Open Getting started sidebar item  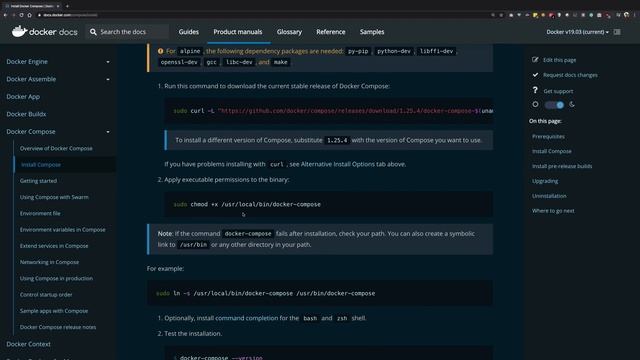pyautogui.click(x=38, y=181)
